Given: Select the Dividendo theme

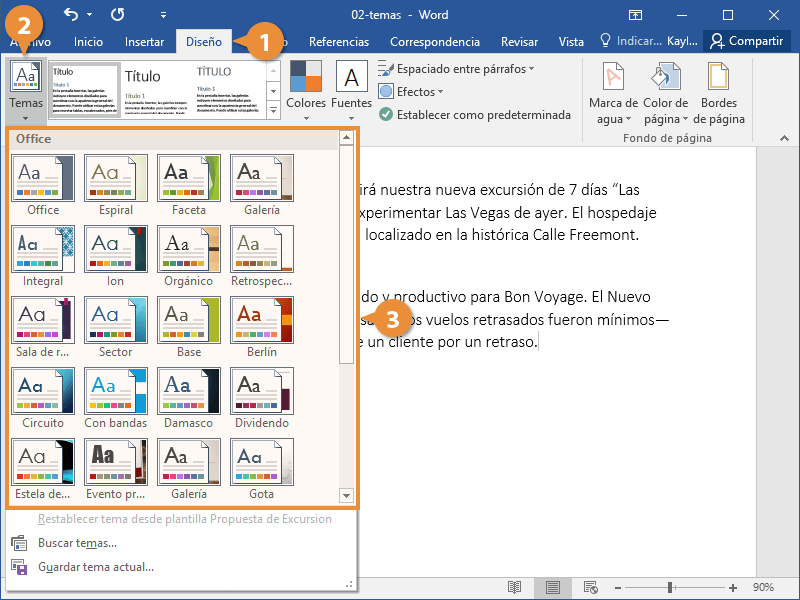Looking at the screenshot, I should [262, 398].
